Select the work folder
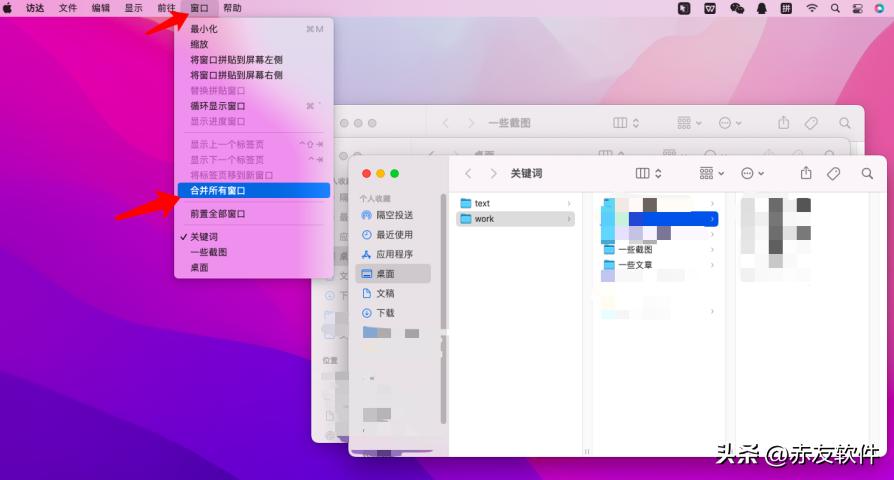 tap(515, 219)
